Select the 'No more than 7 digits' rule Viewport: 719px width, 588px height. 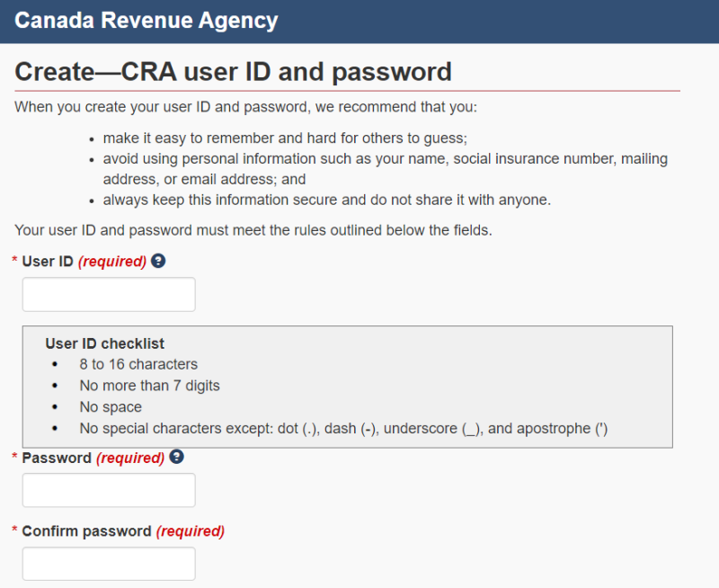click(x=149, y=386)
